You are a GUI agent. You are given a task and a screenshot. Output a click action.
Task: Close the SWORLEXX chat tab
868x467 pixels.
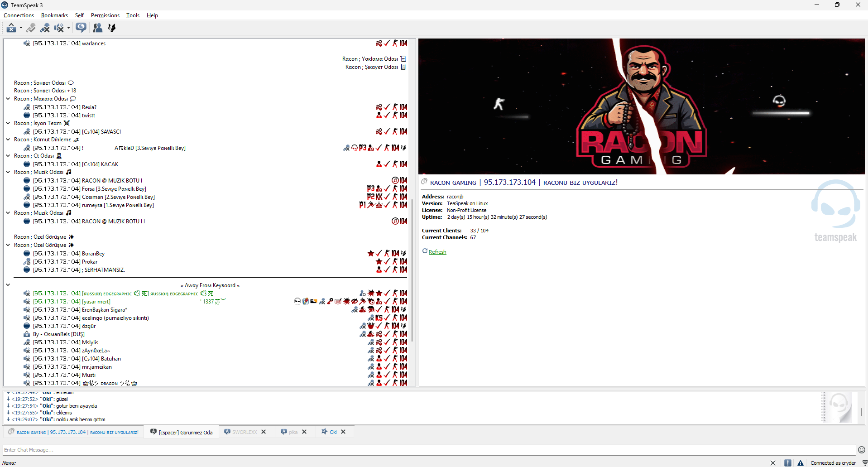point(264,432)
